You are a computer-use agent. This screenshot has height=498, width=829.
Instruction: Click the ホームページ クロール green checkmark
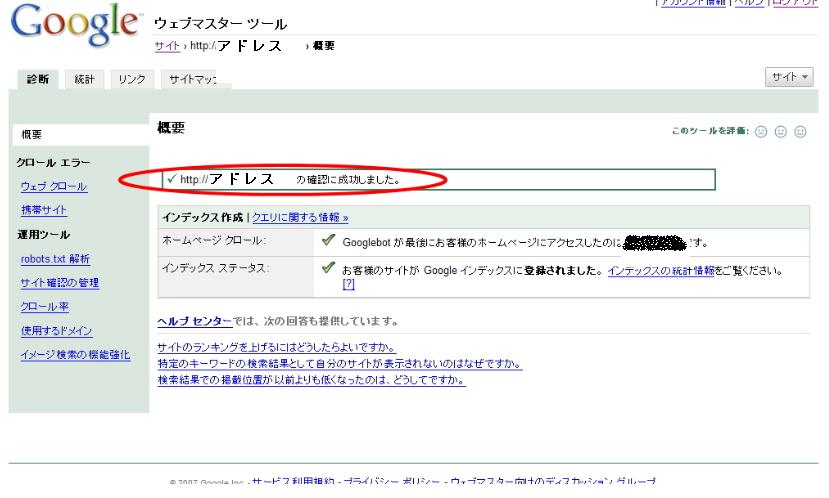pos(328,240)
